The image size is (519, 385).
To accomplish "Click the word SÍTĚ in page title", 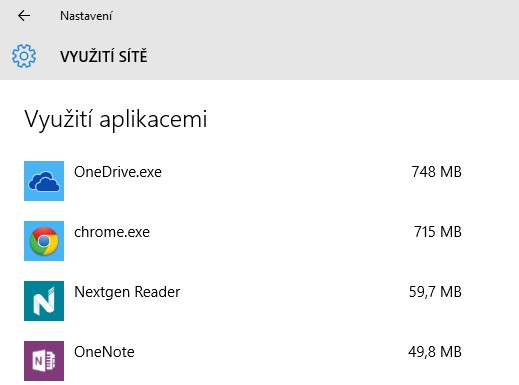I will click(133, 56).
